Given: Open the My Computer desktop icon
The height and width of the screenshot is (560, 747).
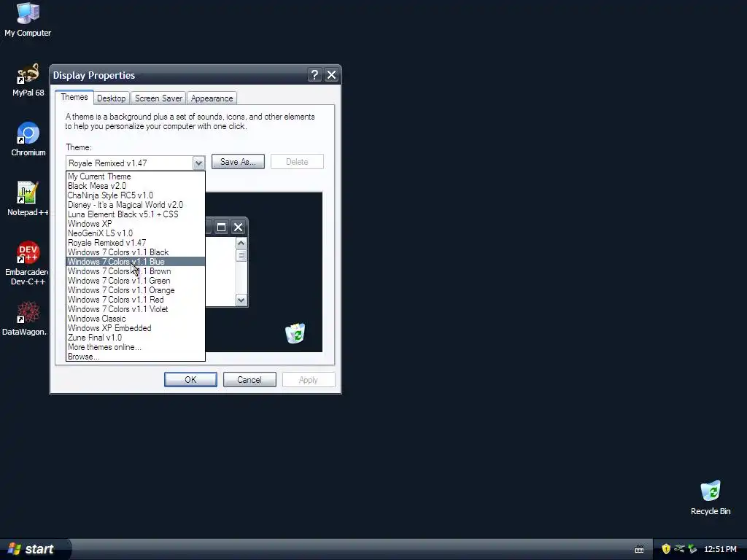Looking at the screenshot, I should (x=28, y=20).
